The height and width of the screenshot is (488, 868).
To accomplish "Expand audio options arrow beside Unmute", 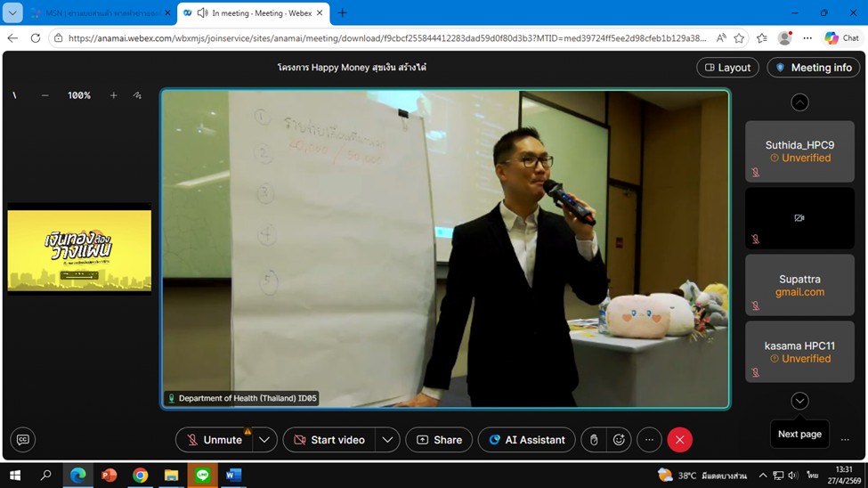I will (264, 440).
